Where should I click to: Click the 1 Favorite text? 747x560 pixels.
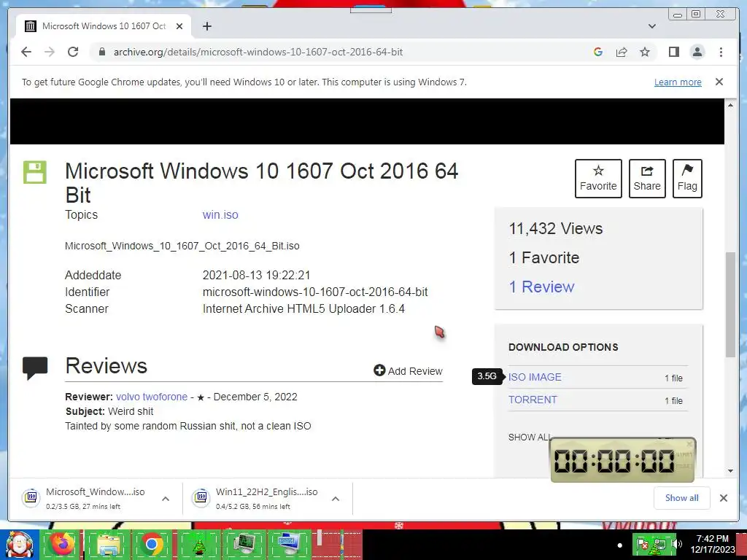(x=544, y=257)
